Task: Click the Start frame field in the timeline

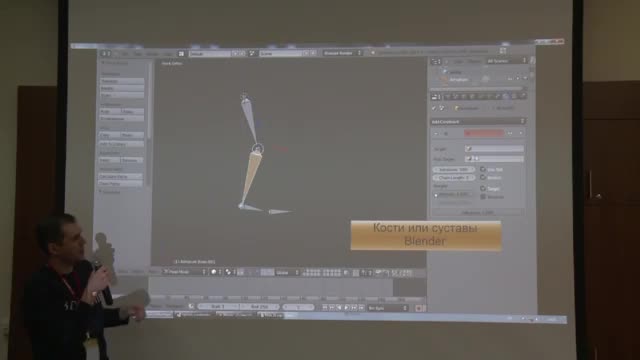Action: [218, 307]
